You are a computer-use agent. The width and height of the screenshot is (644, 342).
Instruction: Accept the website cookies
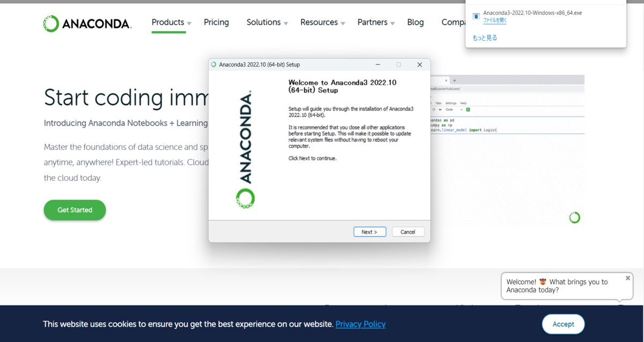click(563, 324)
